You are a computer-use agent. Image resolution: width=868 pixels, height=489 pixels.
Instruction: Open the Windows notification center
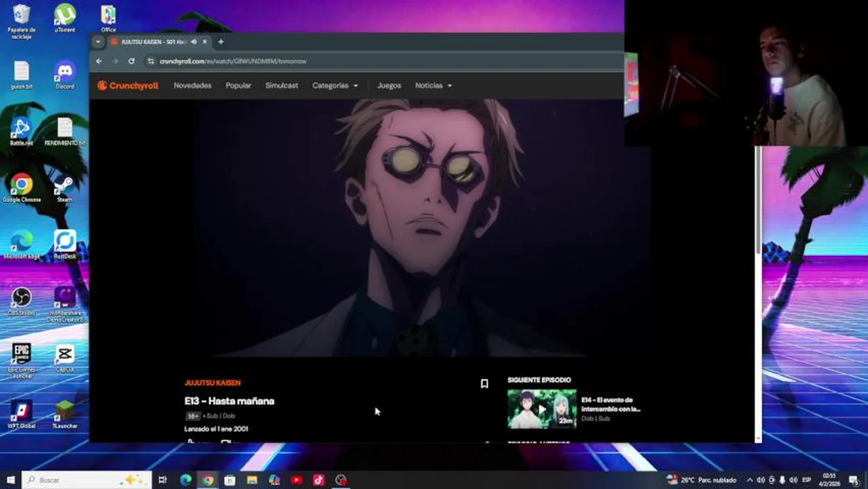click(x=853, y=480)
